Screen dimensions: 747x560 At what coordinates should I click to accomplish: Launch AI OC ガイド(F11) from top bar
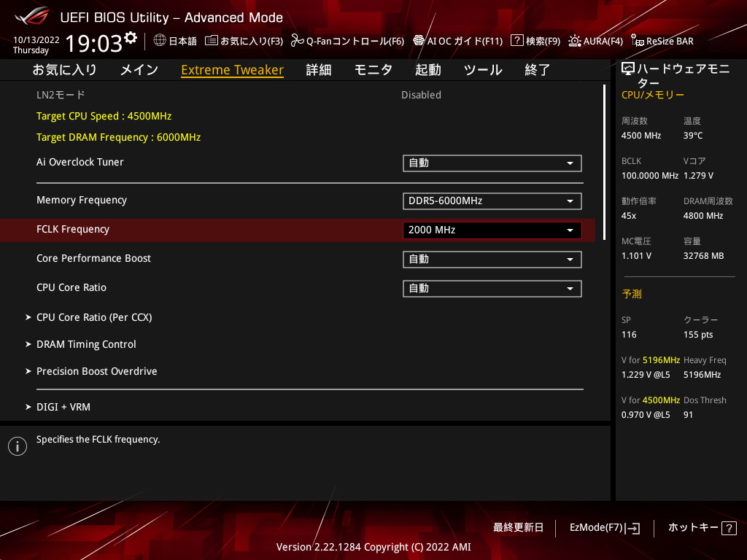[419, 41]
